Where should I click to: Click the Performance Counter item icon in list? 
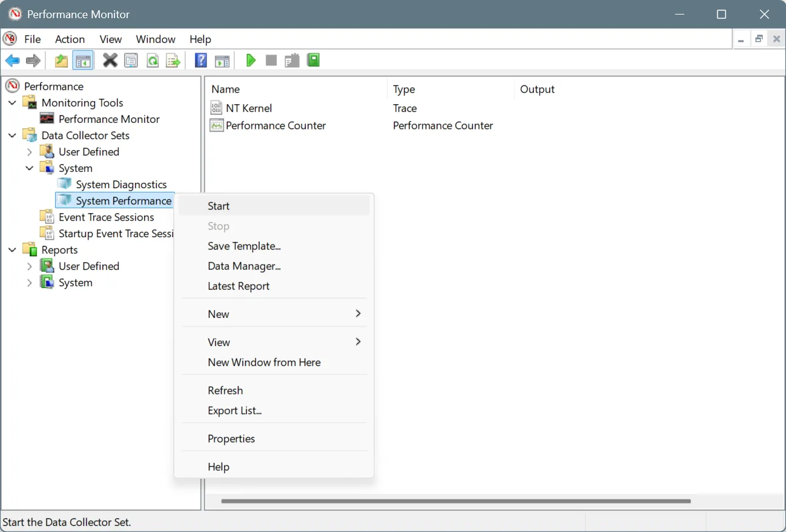pyautogui.click(x=216, y=125)
